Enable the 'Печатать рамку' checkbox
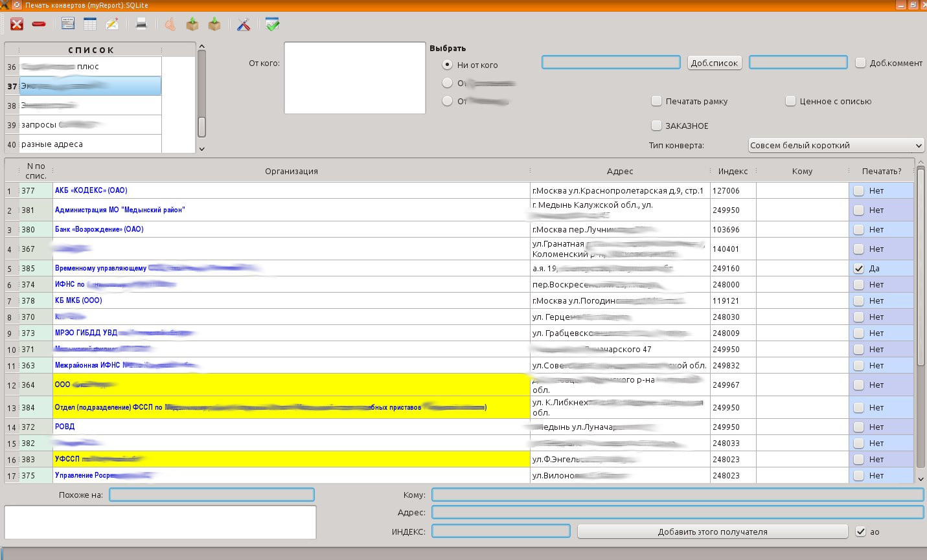This screenshot has height=560, width=927. [657, 101]
